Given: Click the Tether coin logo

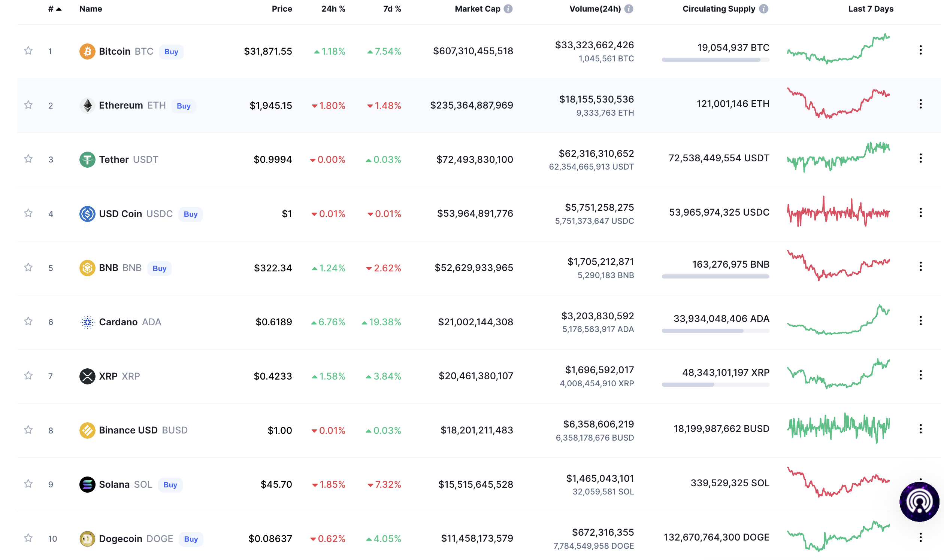Looking at the screenshot, I should [87, 159].
